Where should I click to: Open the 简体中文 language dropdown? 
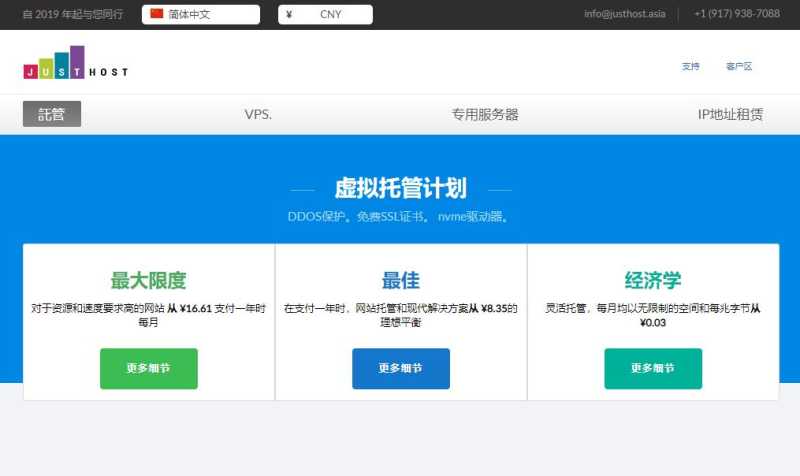coord(201,14)
